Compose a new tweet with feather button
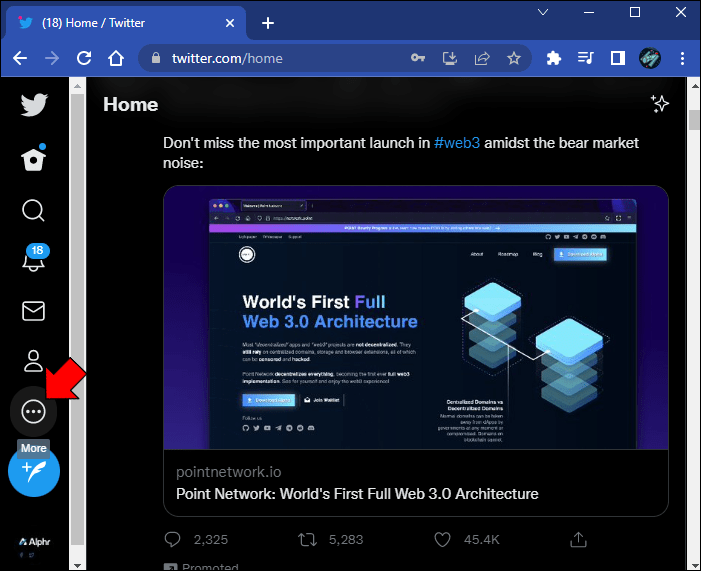The image size is (701, 571). 34,471
